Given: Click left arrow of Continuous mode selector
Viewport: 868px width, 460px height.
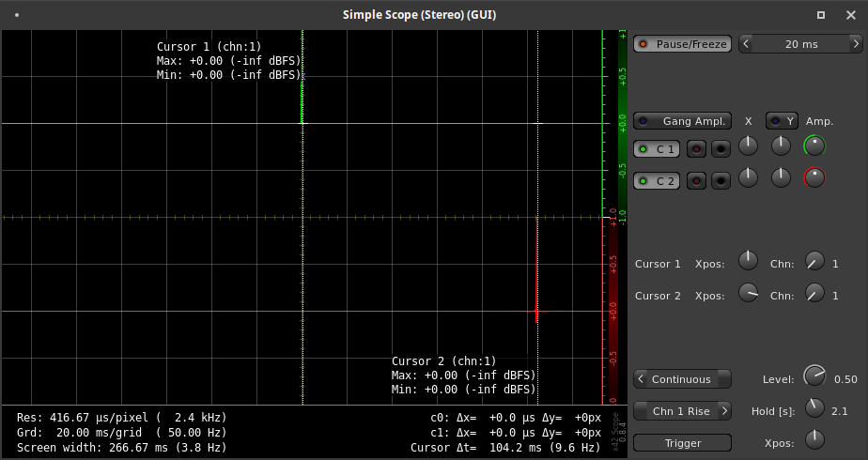Looking at the screenshot, I should 641,379.
